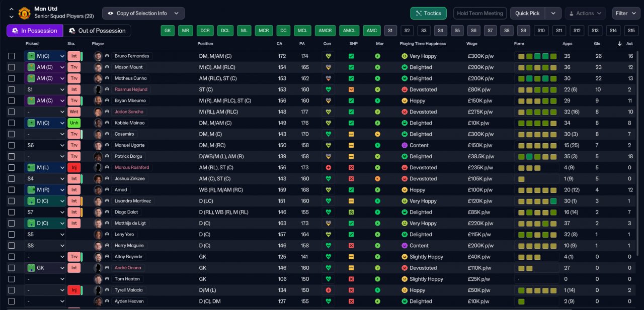Click Mason Mount's small profile icon beside his portrait
This screenshot has width=644, height=310.
(107, 67)
